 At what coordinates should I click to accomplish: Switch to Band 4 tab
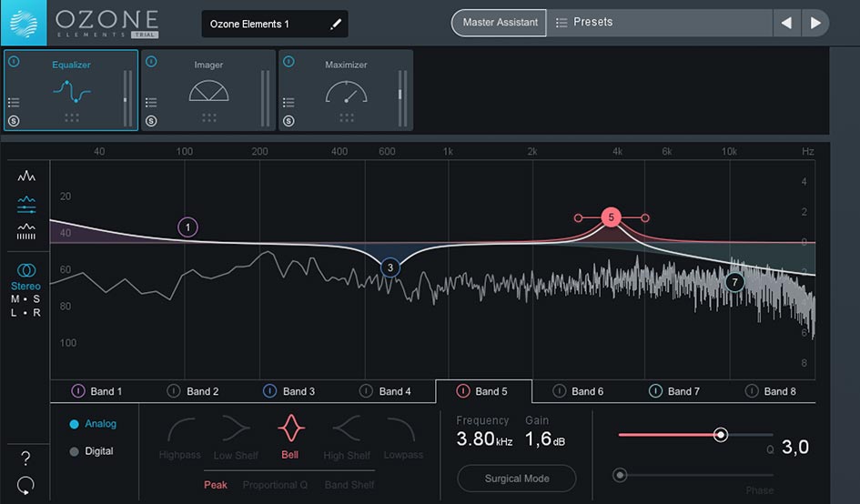(x=387, y=391)
